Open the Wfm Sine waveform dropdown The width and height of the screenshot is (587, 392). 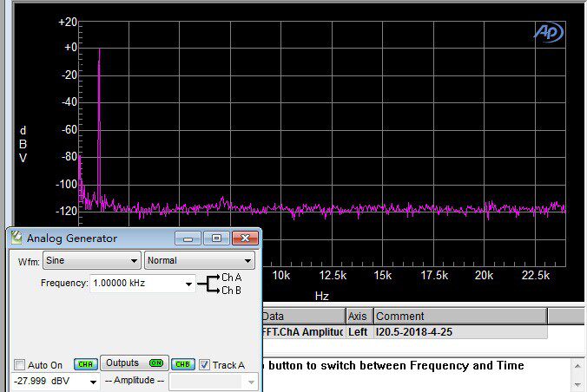click(92, 260)
